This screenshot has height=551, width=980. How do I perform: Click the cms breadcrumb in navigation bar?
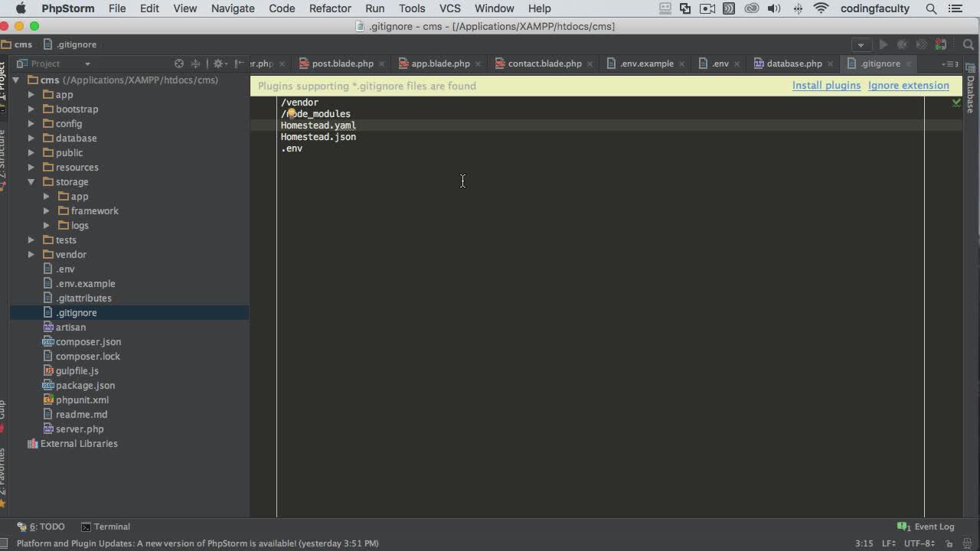click(x=17, y=44)
